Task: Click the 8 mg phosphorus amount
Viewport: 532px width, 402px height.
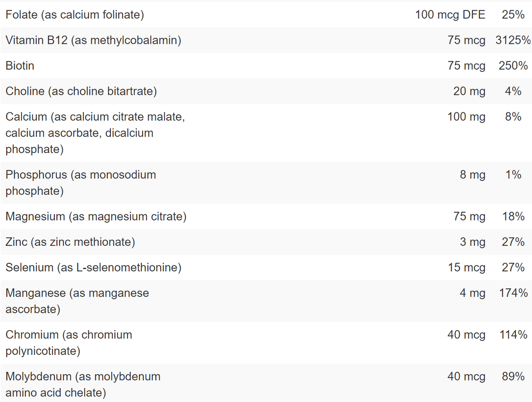Action: point(473,175)
